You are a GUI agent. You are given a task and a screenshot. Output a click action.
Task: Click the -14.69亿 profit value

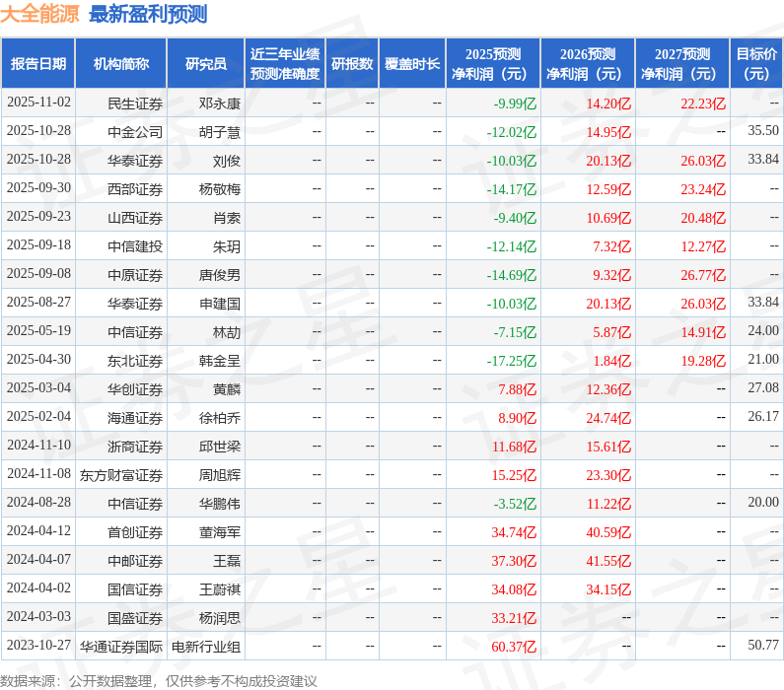(511, 275)
